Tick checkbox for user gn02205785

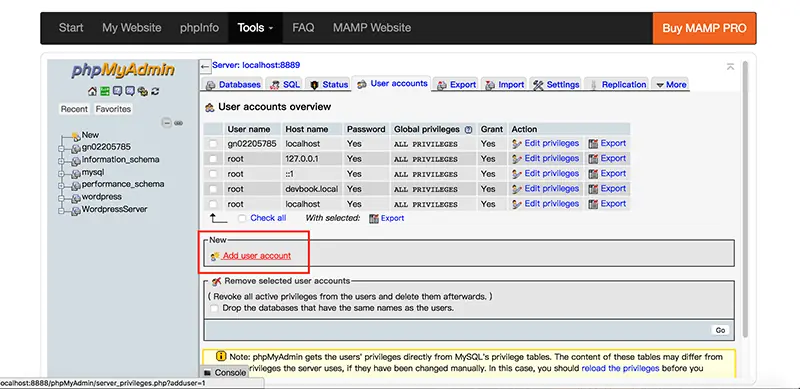[213, 144]
